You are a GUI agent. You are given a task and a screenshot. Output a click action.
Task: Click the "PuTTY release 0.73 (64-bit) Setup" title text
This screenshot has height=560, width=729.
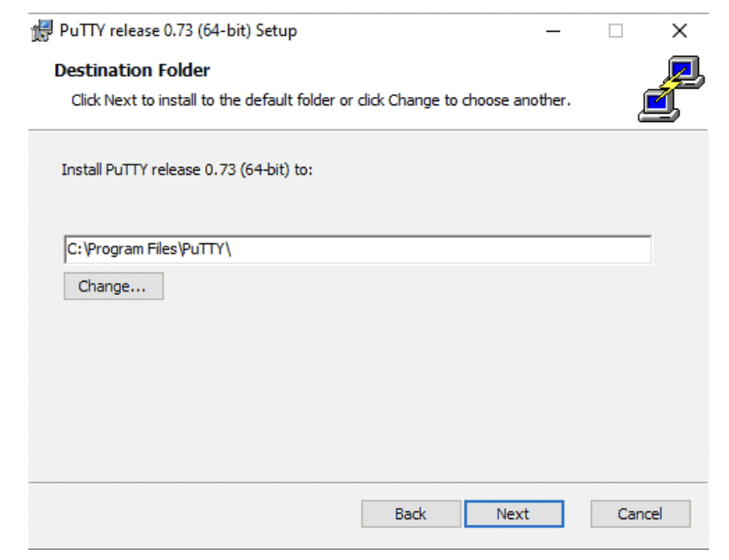click(178, 32)
